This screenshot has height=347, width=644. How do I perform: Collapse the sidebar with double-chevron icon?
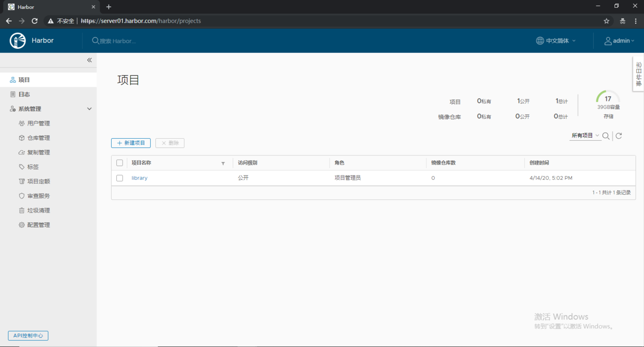(89, 60)
